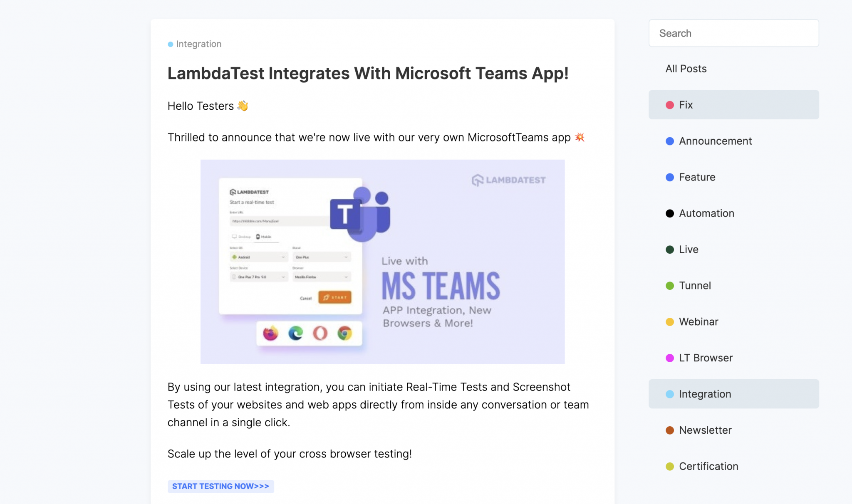This screenshot has height=504, width=852.
Task: Filter posts by Live category
Action: point(688,250)
